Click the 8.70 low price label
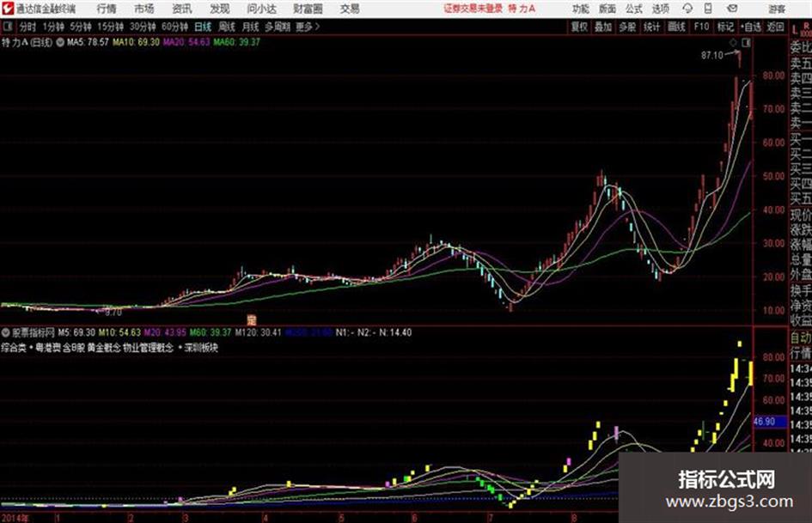812x523 pixels. coord(113,313)
